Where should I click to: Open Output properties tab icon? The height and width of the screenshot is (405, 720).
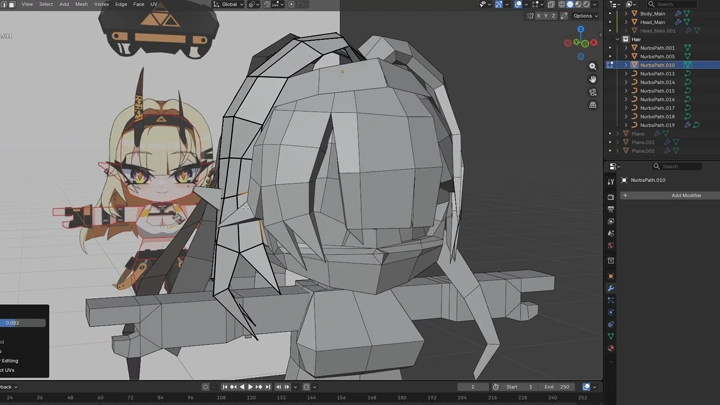611,209
